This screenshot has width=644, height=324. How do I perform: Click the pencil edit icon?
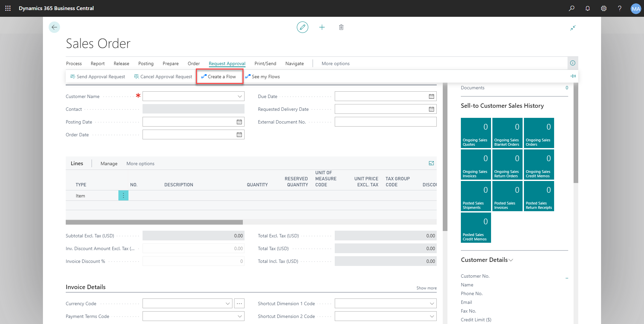(302, 27)
